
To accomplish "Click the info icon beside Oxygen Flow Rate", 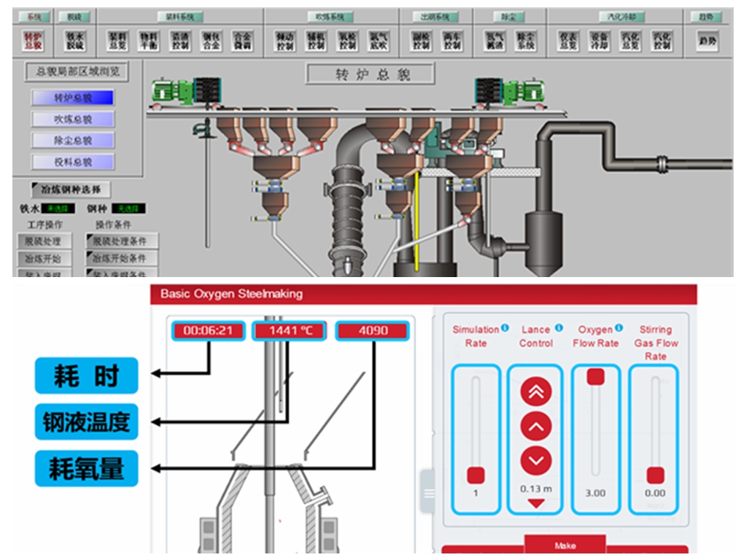I will (x=619, y=328).
